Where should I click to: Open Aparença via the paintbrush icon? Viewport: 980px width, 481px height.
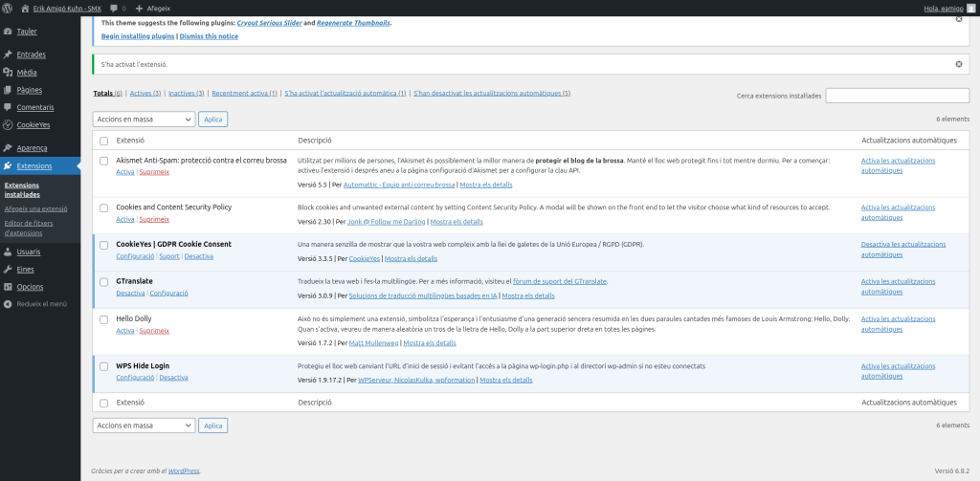[x=8, y=148]
